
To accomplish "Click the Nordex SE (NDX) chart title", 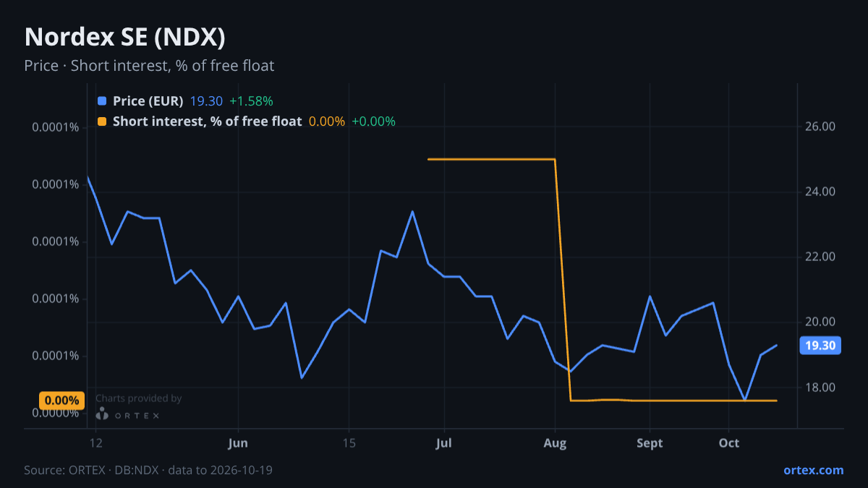I will 124,37.
